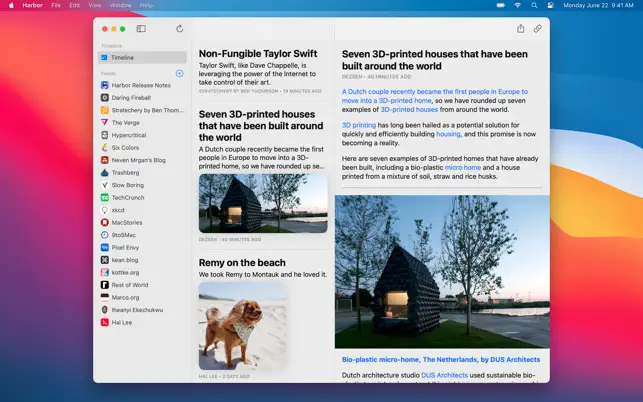Open the View menu
The width and height of the screenshot is (643, 402).
point(95,5)
